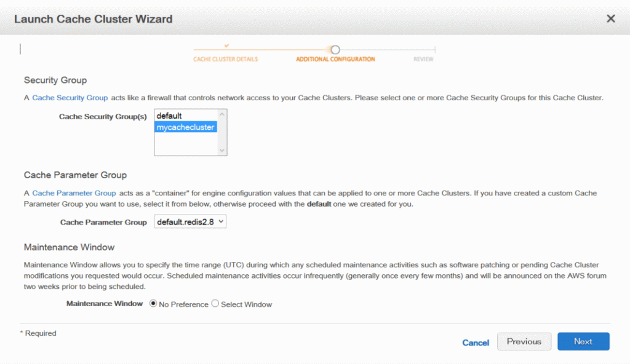Select mycachecluster security group
630x364 pixels.
[x=186, y=127]
